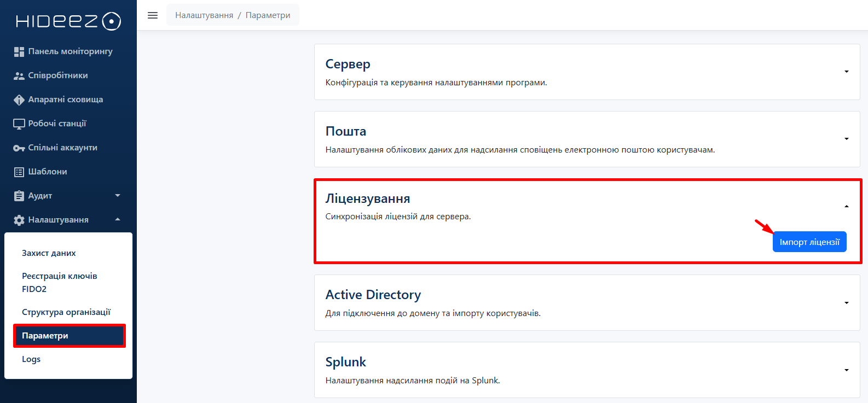Click the dashboard icon for Панель моніторингу
Viewport: 868px width, 403px height.
(19, 51)
